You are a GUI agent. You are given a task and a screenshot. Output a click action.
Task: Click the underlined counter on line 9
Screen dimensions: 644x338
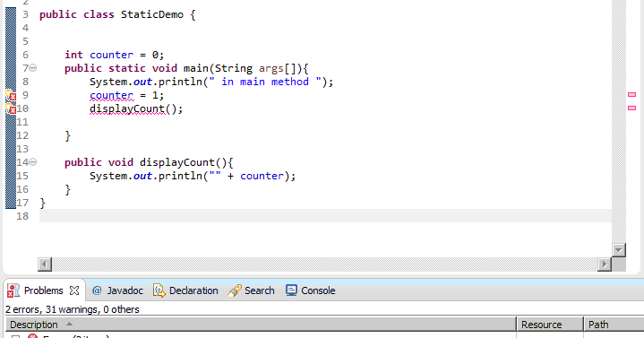(x=112, y=95)
